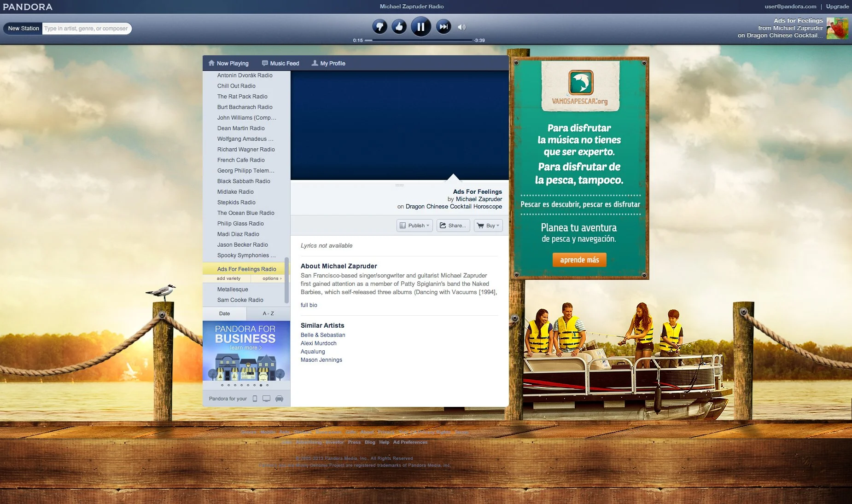The image size is (852, 504).
Task: Open Pandora for mobile phone icon
Action: [255, 399]
